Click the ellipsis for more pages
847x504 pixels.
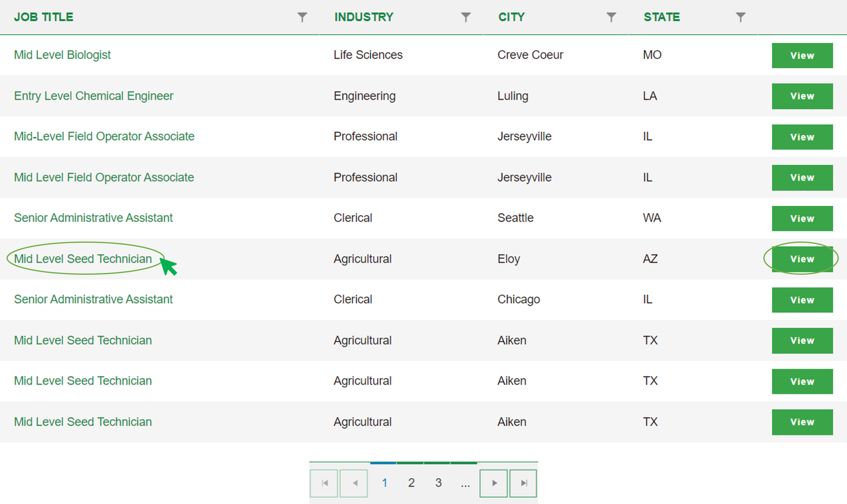[x=465, y=484]
